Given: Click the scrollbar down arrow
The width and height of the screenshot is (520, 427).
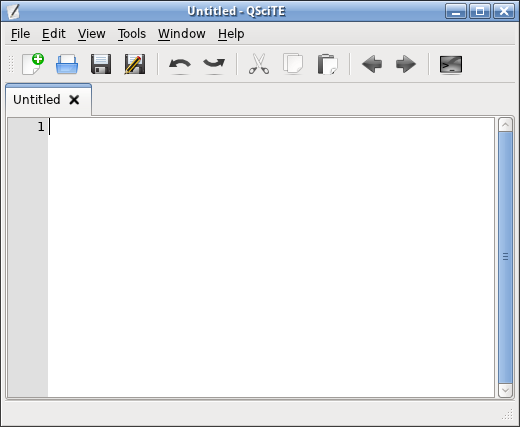Looking at the screenshot, I should (x=505, y=390).
